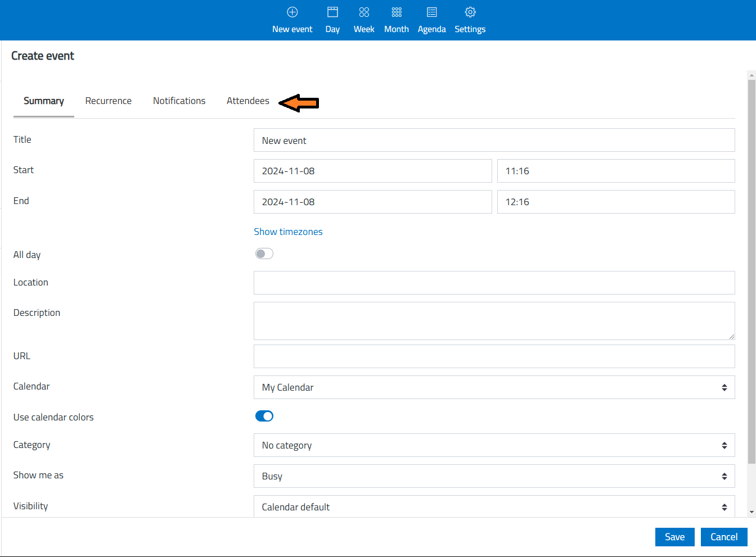756x557 pixels.
Task: Click the Save button
Action: (675, 537)
